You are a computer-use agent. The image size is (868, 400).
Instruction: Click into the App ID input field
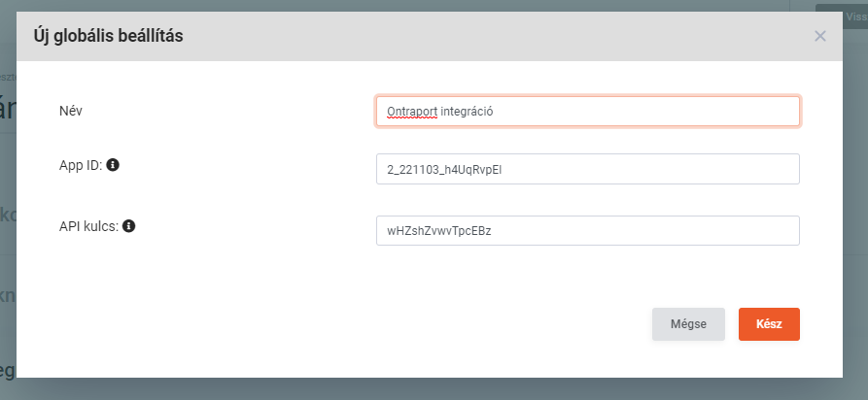[x=587, y=169]
